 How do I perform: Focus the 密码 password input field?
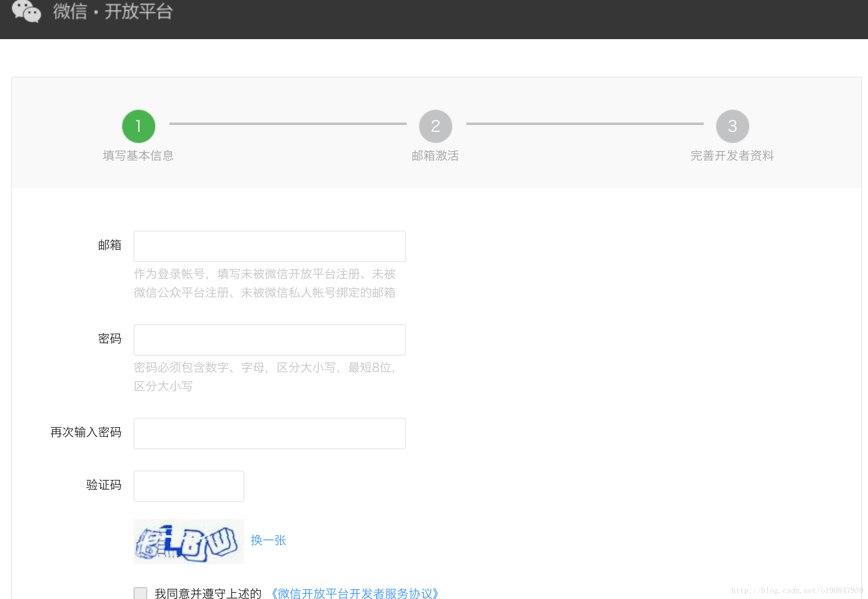[270, 340]
